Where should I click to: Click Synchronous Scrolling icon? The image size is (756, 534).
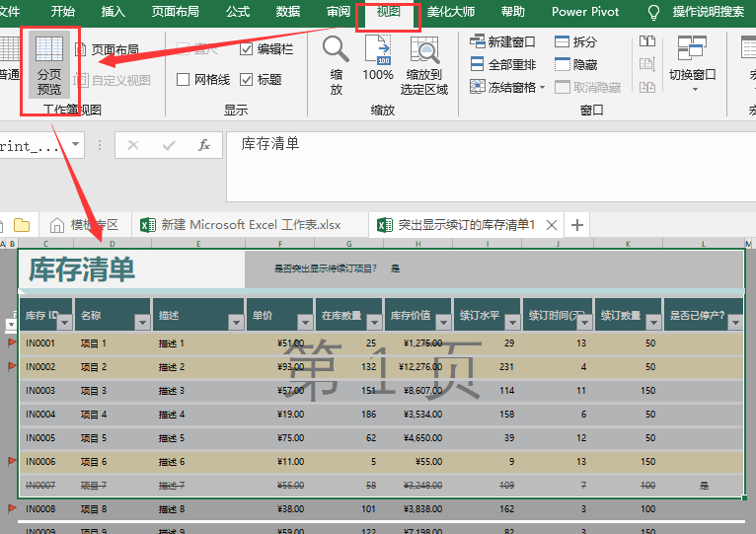pyautogui.click(x=647, y=64)
